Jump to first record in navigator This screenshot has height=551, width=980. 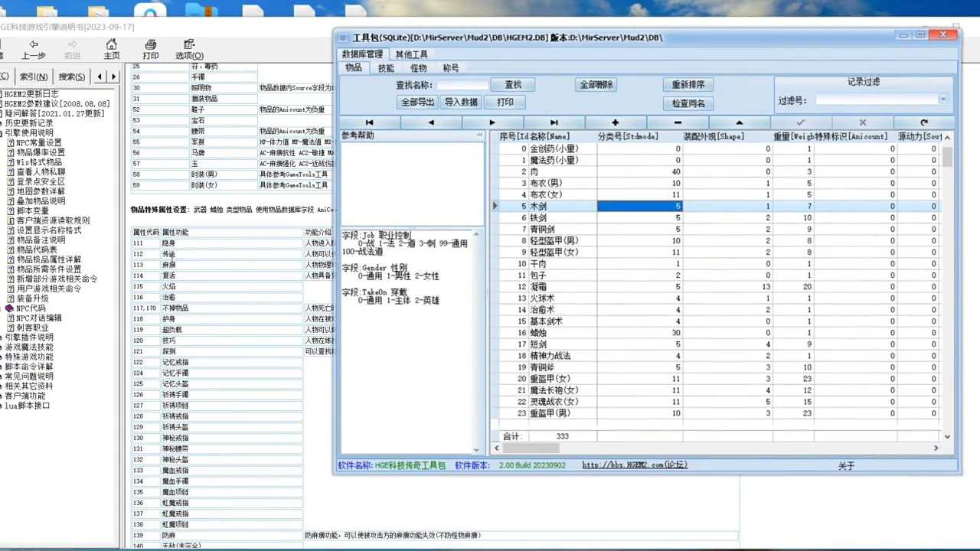tap(370, 122)
